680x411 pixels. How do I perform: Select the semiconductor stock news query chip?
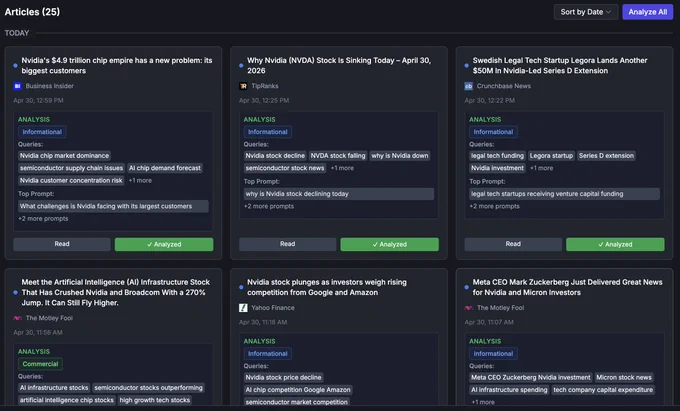[284, 168]
